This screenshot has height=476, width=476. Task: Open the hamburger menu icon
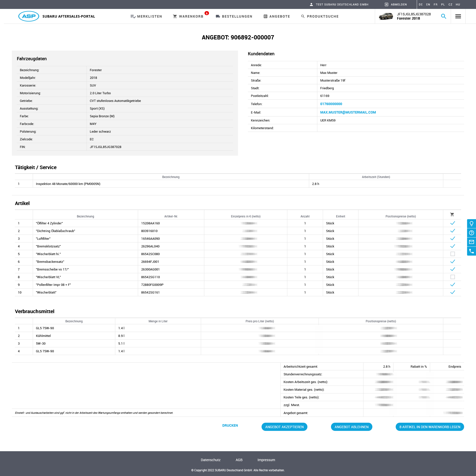pyautogui.click(x=458, y=16)
